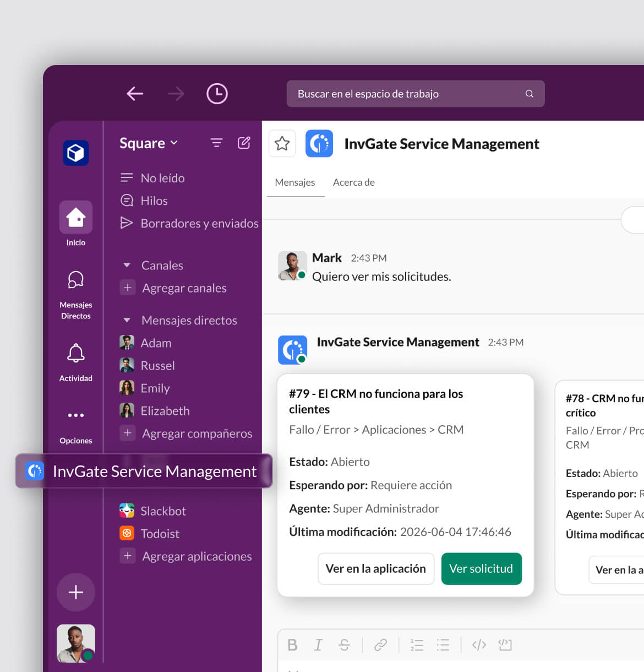Expand the Square workspace dropdown
The height and width of the screenshot is (672, 644).
click(x=149, y=143)
